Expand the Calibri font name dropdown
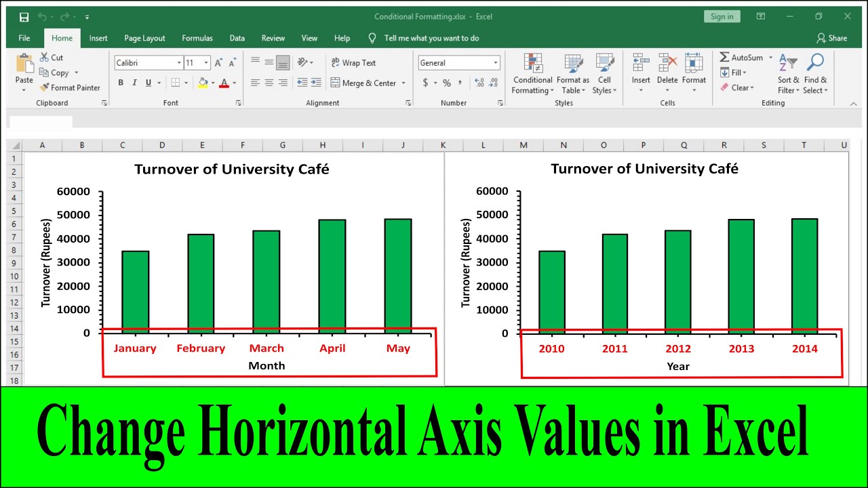Viewport: 868px width, 488px height. (179, 63)
